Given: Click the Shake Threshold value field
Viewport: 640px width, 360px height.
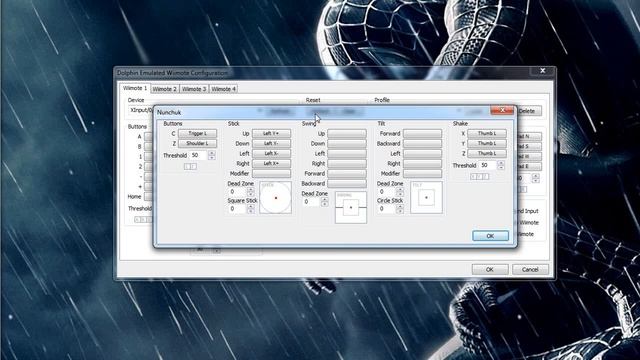Looking at the screenshot, I should click(x=488, y=165).
